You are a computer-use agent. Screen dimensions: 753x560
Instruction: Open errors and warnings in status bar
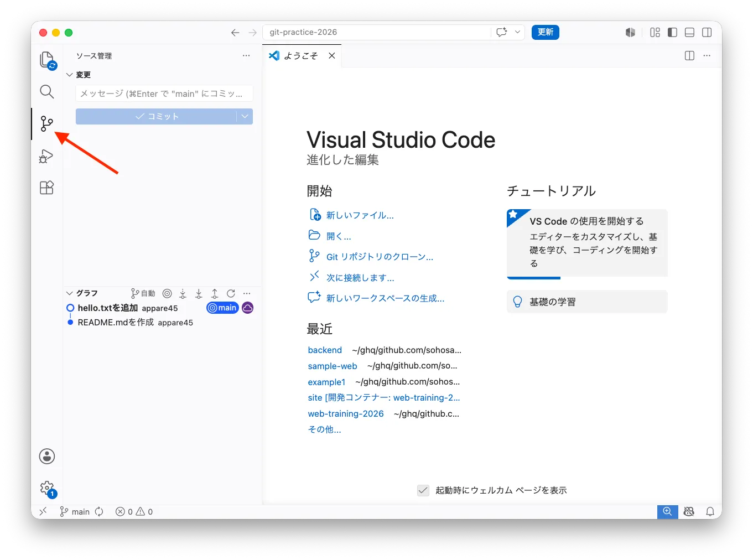(x=134, y=512)
